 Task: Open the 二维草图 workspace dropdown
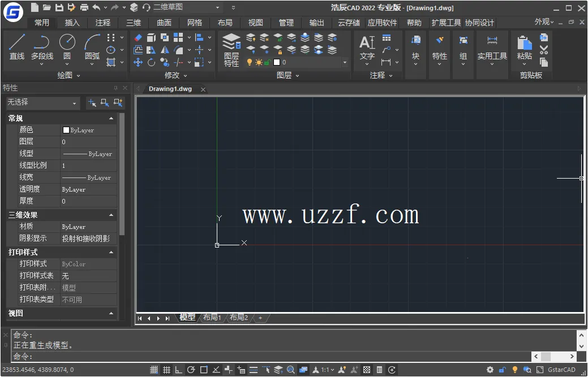(x=187, y=7)
